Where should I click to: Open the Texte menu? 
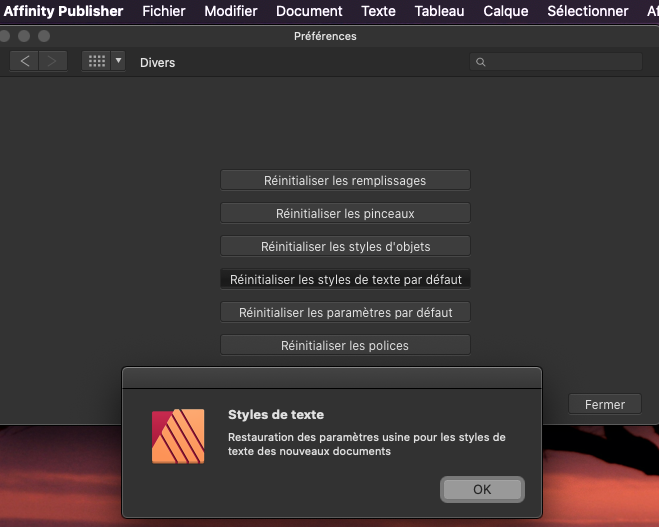pos(378,11)
